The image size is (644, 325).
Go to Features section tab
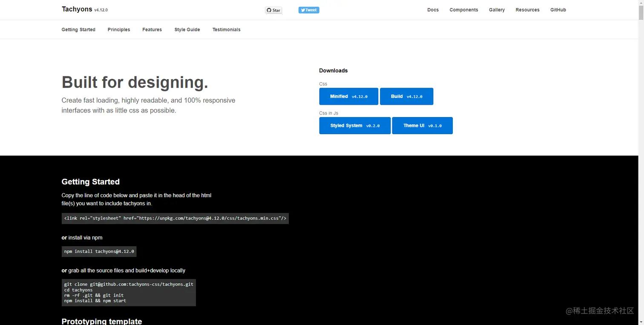coord(152,30)
